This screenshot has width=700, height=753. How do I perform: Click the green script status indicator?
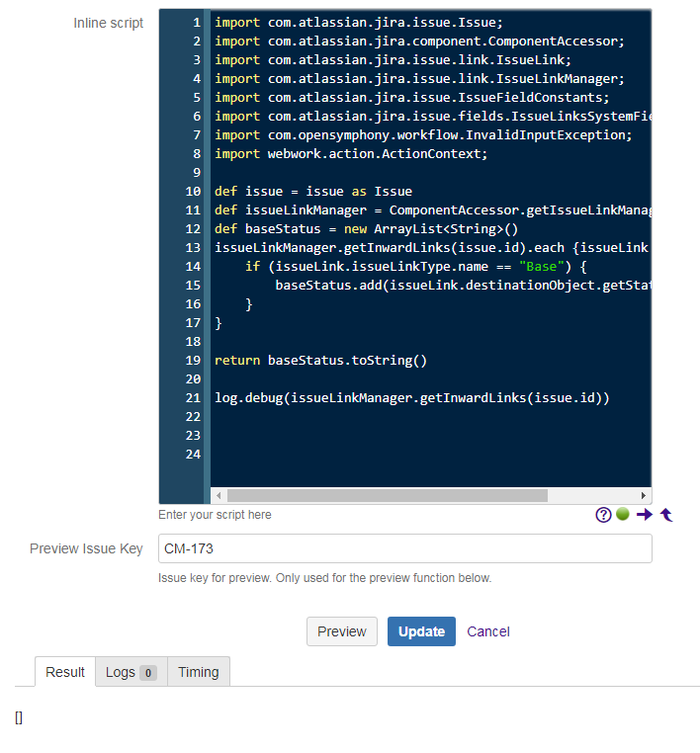pyautogui.click(x=623, y=514)
